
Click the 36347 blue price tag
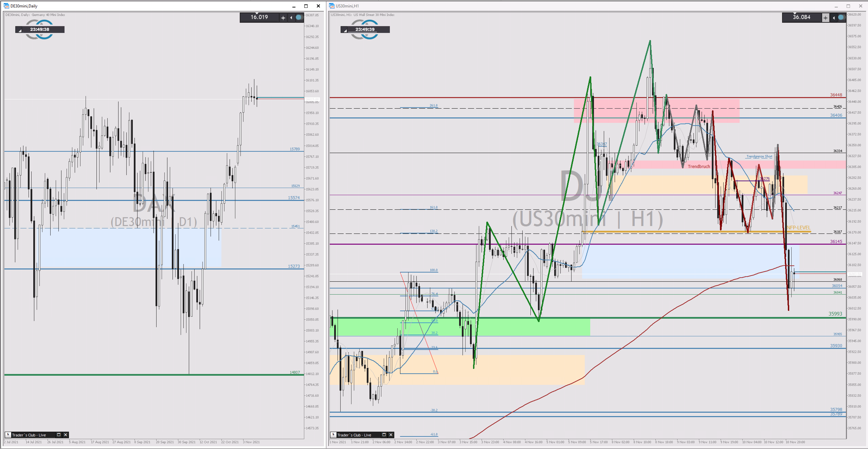(x=601, y=144)
